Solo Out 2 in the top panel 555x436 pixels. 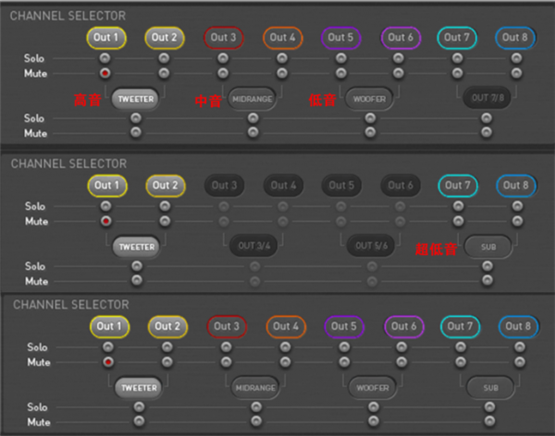click(164, 58)
